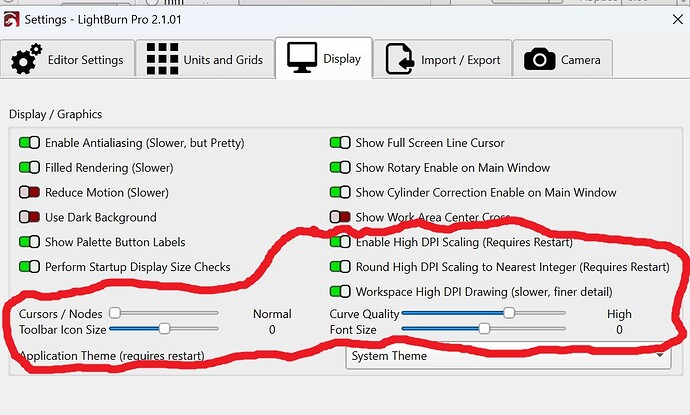Viewport: 690px width, 415px height.
Task: Click the Cursors / Nodes slider handle
Action: click(115, 313)
